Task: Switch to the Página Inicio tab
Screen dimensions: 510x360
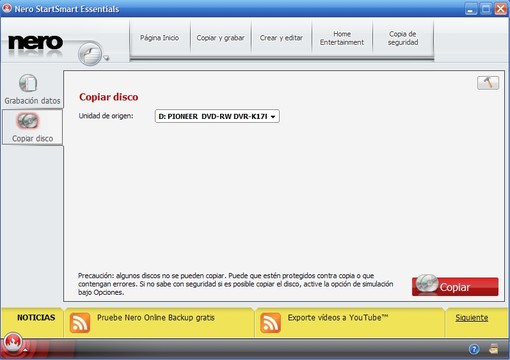Action: [160, 38]
